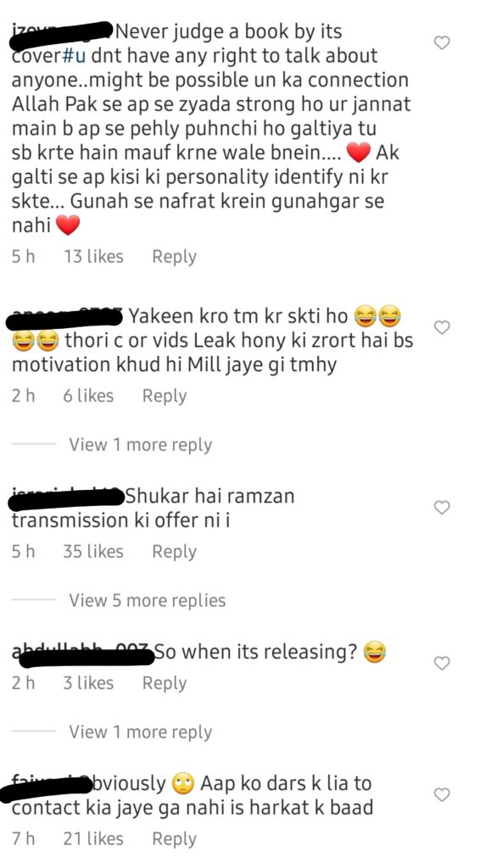The height and width of the screenshot is (868, 480).
Task: View who gave '3 likes'
Action: (x=88, y=683)
